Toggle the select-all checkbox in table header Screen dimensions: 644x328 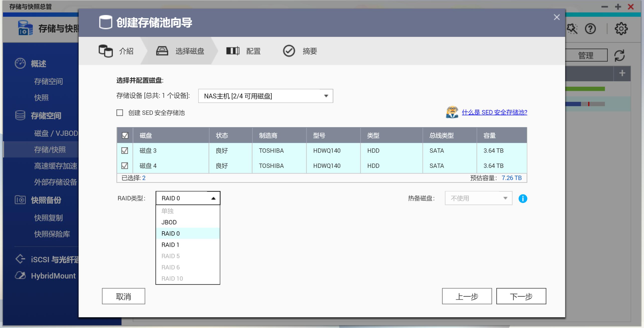pos(125,135)
